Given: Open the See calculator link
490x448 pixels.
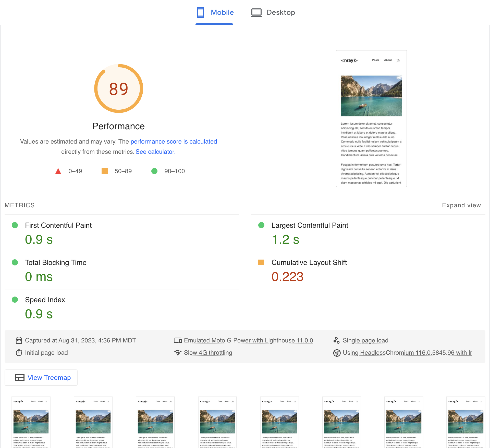Looking at the screenshot, I should click(155, 152).
